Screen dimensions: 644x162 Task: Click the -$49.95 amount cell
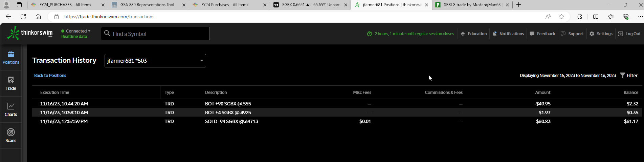click(542, 104)
